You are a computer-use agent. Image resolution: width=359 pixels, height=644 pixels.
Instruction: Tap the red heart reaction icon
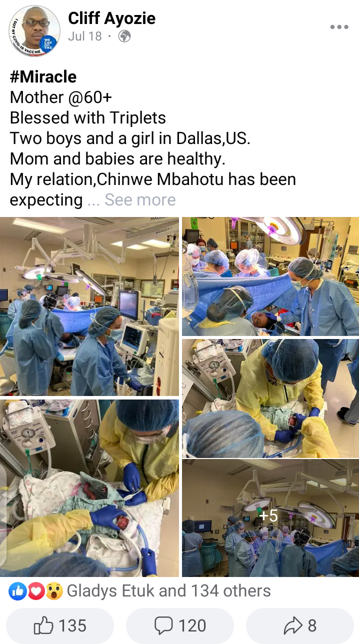pyautogui.click(x=35, y=591)
